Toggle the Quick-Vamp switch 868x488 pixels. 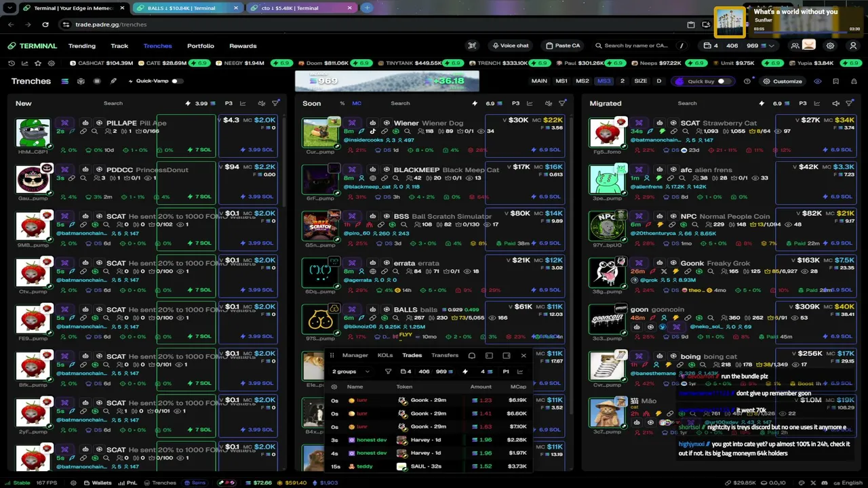pos(176,81)
